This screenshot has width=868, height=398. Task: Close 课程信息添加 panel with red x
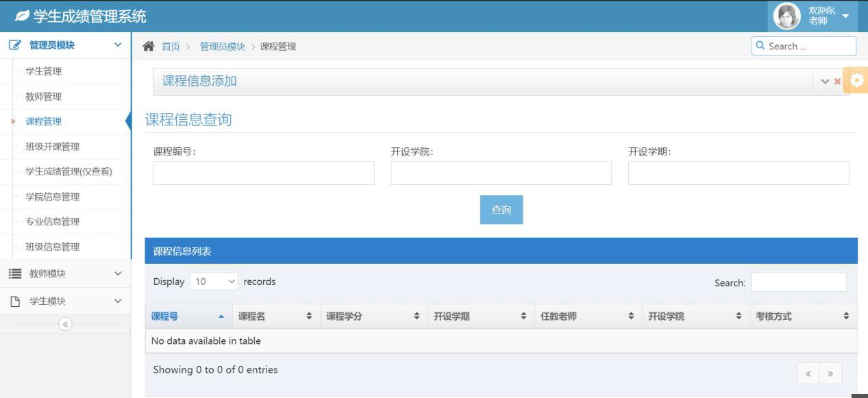tap(837, 82)
